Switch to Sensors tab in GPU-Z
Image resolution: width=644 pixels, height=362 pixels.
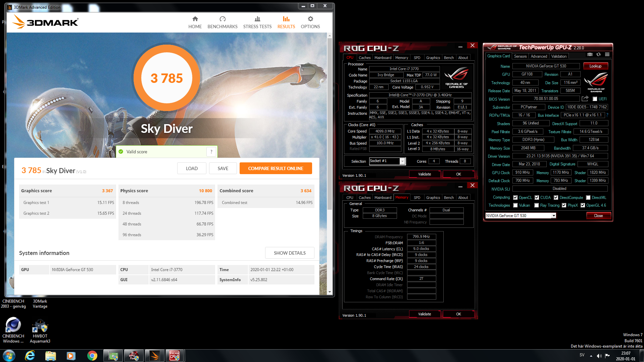[520, 56]
